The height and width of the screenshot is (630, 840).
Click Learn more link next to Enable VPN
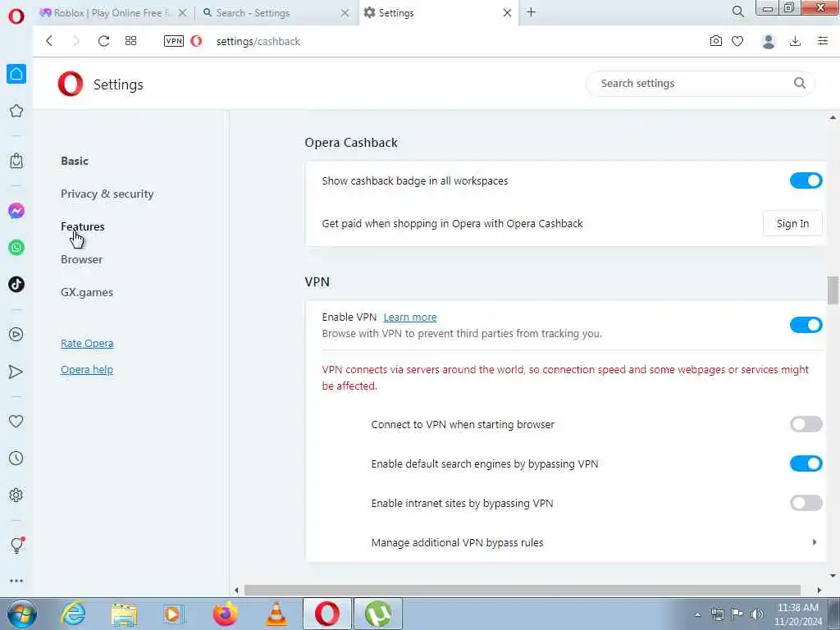coord(410,317)
